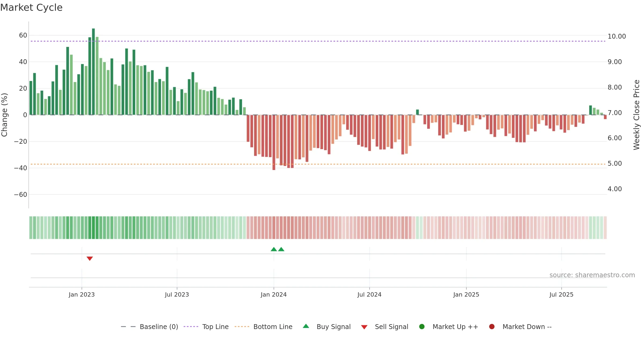Toggle the Sell Signal legend entry
This screenshot has height=362, width=644.
pos(385,327)
